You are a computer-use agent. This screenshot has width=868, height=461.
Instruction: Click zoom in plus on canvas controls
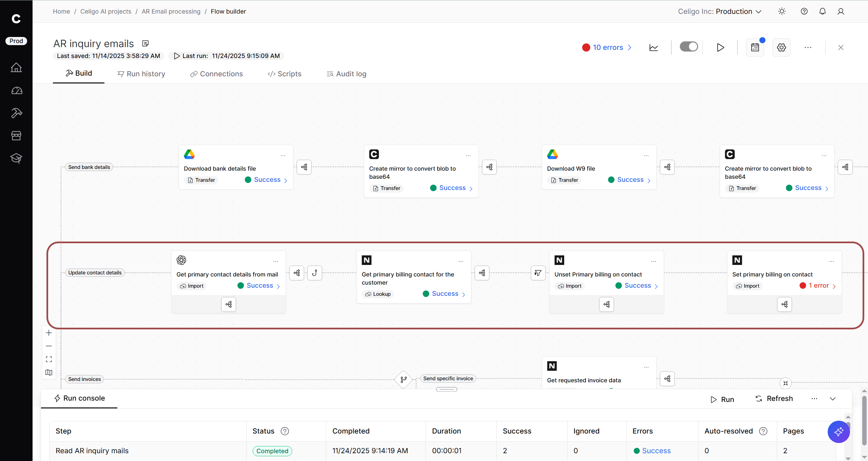[x=49, y=333]
